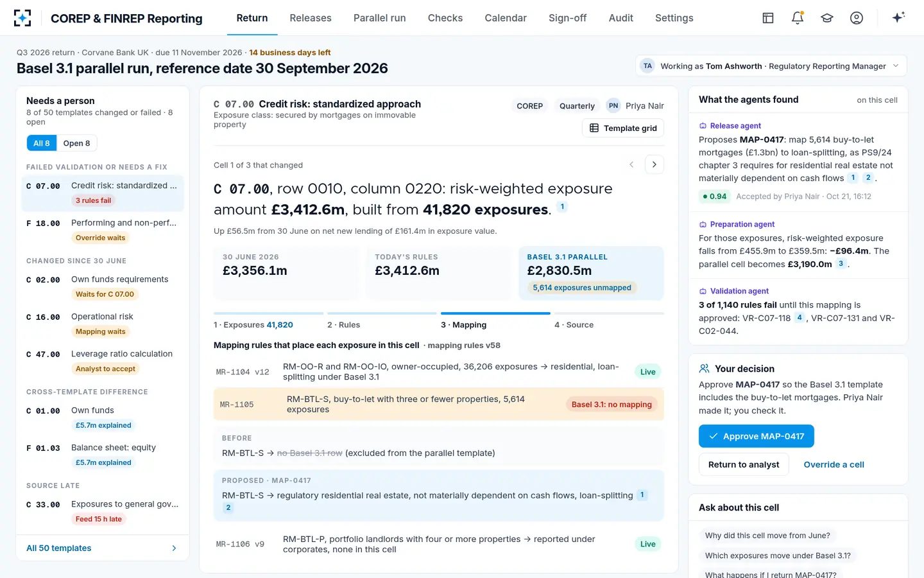The width and height of the screenshot is (924, 578).
Task: Click the PN avatar for Priya Nair
Action: (x=613, y=106)
